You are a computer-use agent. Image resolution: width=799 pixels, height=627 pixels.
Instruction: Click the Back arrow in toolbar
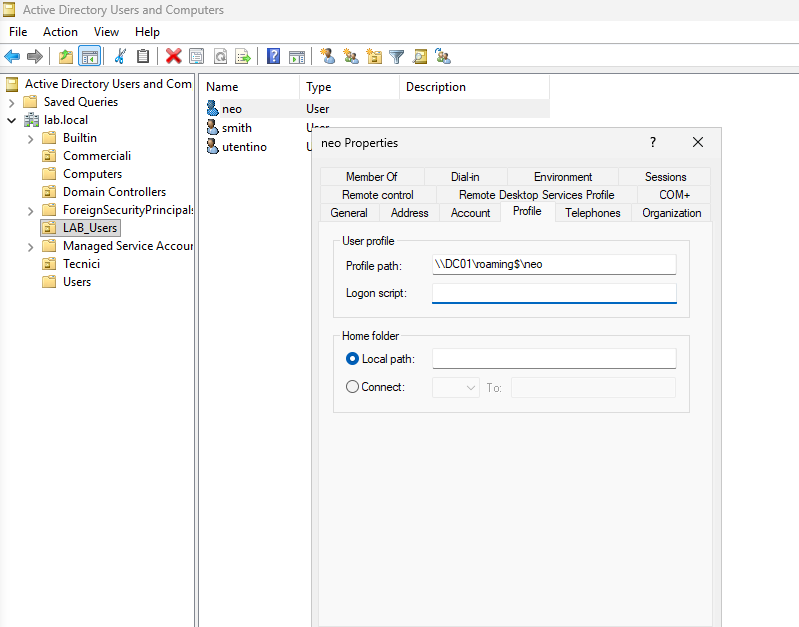click(x=12, y=57)
